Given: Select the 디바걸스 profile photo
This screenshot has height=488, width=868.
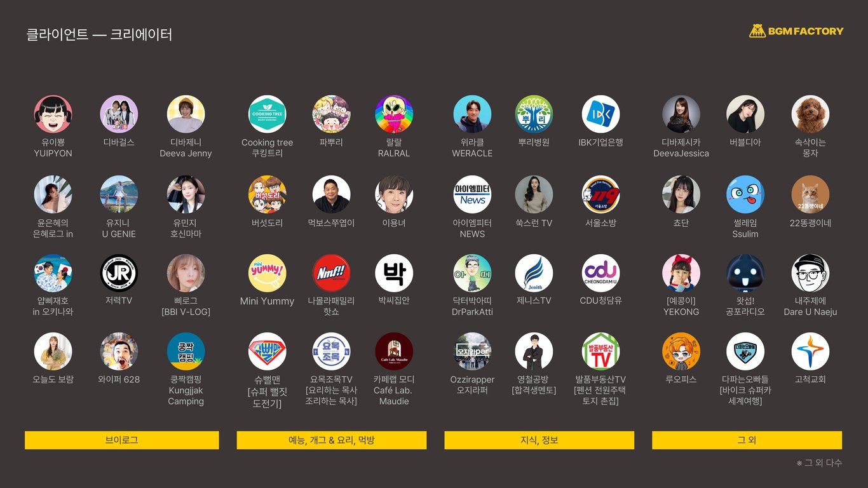Looking at the screenshot, I should click(x=119, y=114).
